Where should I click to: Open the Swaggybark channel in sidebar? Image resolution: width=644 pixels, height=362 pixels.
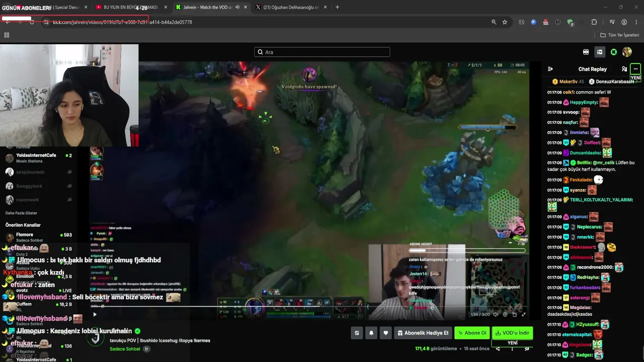[x=39, y=186]
